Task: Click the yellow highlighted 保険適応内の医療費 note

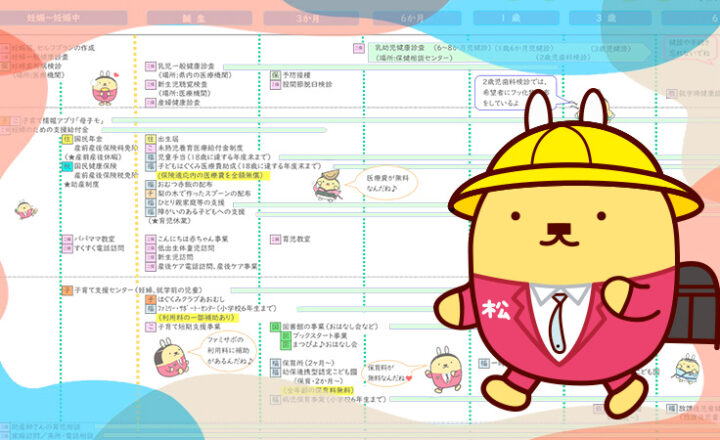Action: [212, 175]
